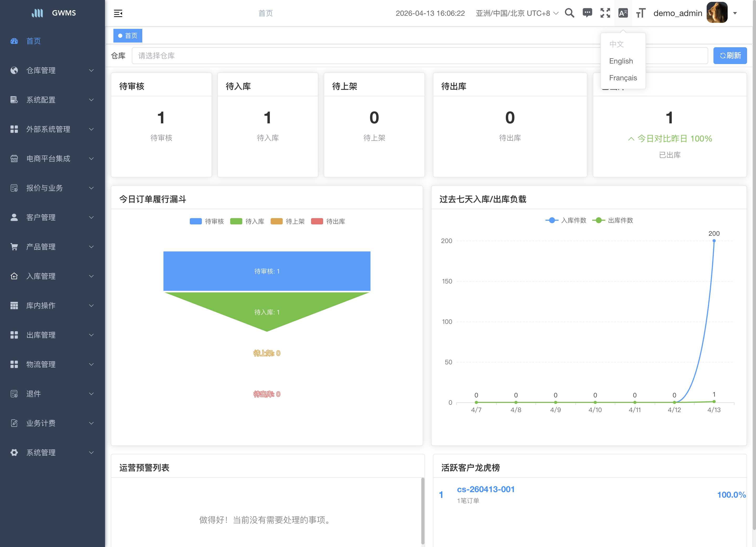Click the 仓库管理 globe icon
The image size is (756, 547).
pyautogui.click(x=14, y=70)
